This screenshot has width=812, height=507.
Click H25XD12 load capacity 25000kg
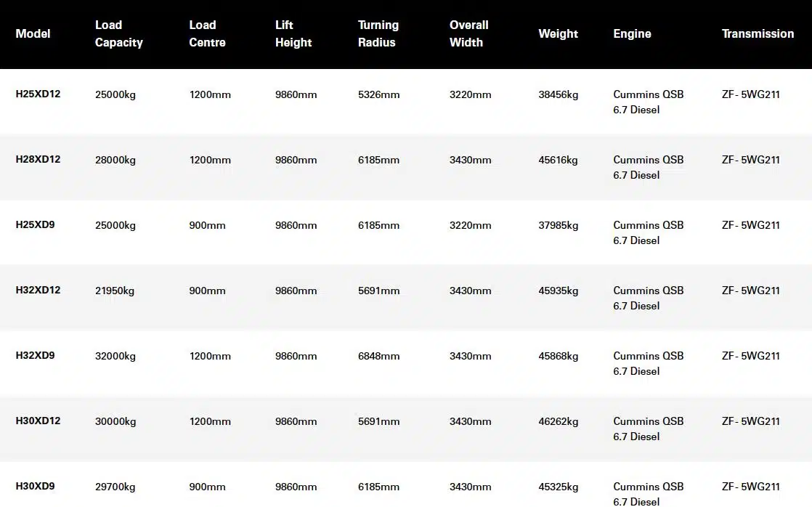115,94
